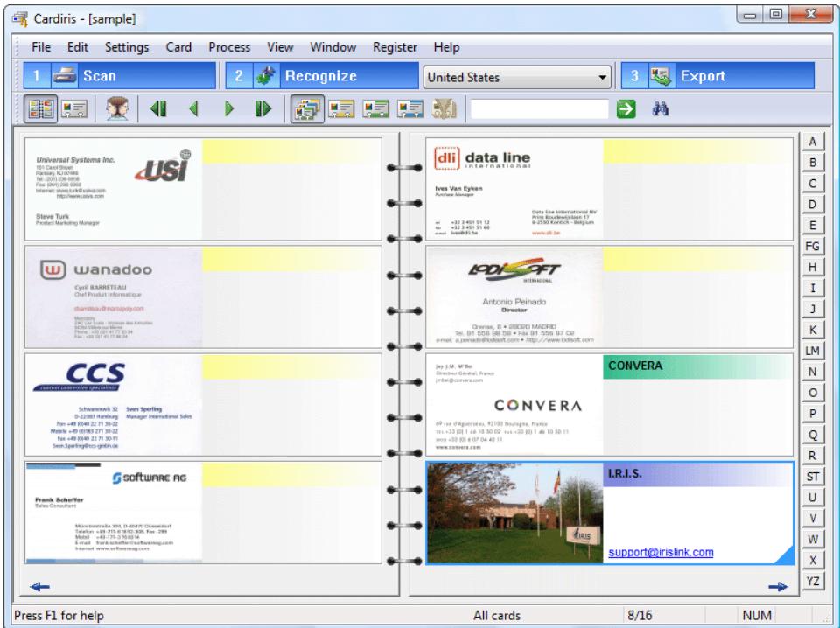Jump to index tab D
840x628 pixels.
(x=813, y=205)
